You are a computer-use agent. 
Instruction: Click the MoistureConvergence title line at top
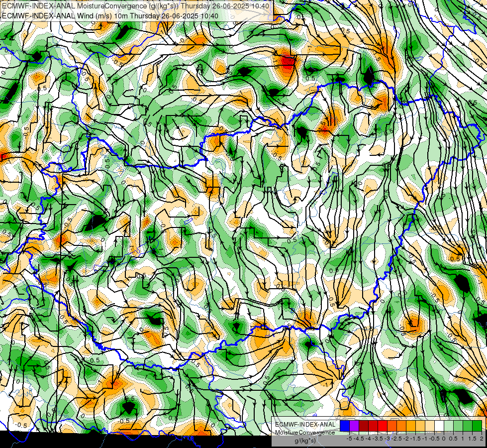[135, 5]
